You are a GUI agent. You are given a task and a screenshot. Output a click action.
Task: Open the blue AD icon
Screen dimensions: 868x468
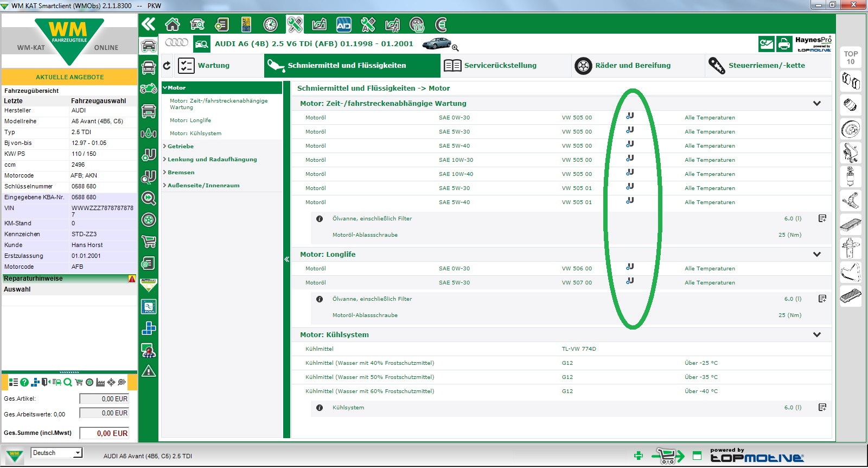[x=343, y=24]
